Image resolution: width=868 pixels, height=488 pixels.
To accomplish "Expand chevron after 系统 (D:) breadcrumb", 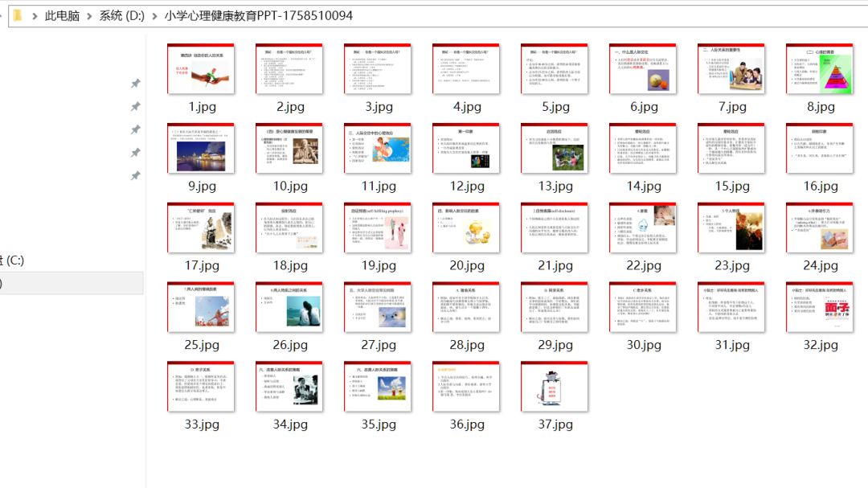I will coord(154,16).
